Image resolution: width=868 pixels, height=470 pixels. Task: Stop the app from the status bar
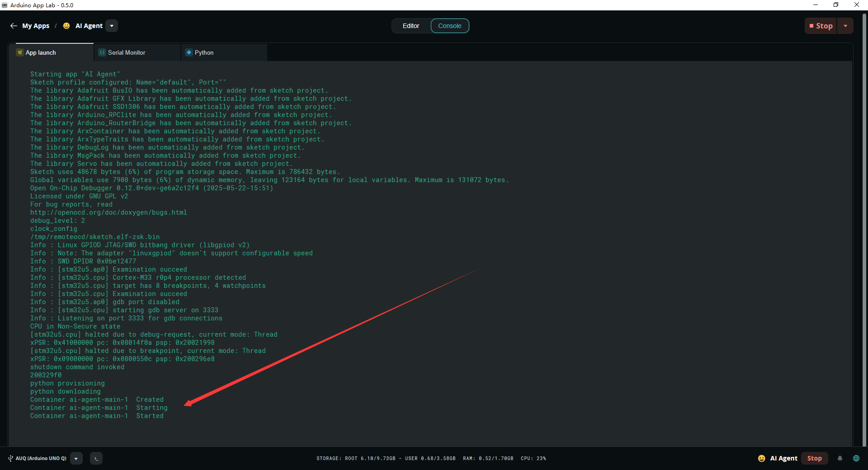815,458
